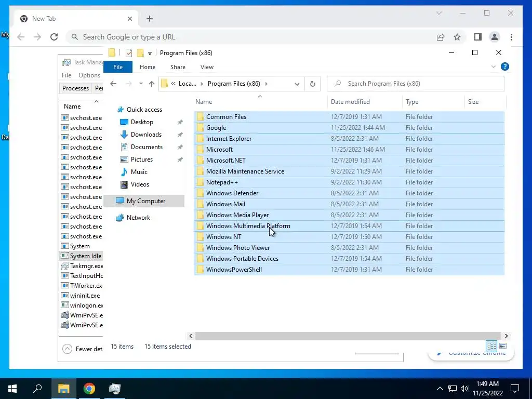
Task: Switch to Task Manager Processes tab
Action: (75, 88)
